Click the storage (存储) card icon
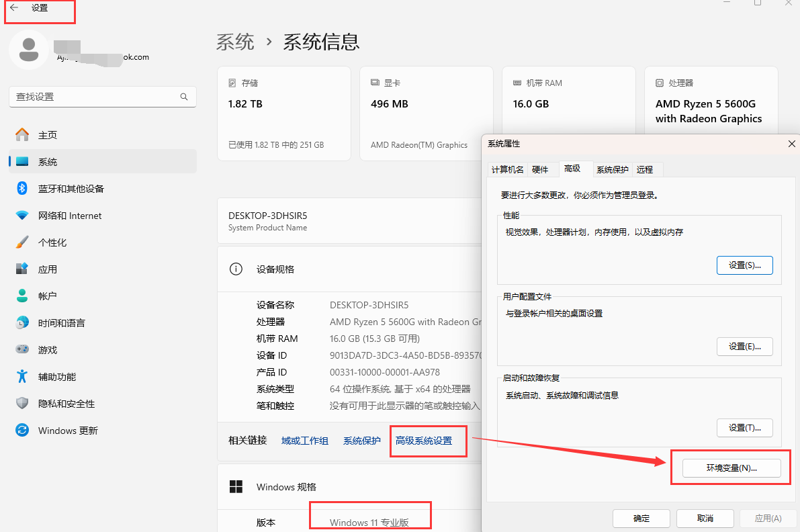Viewport: 800px width, 532px height. click(232, 83)
